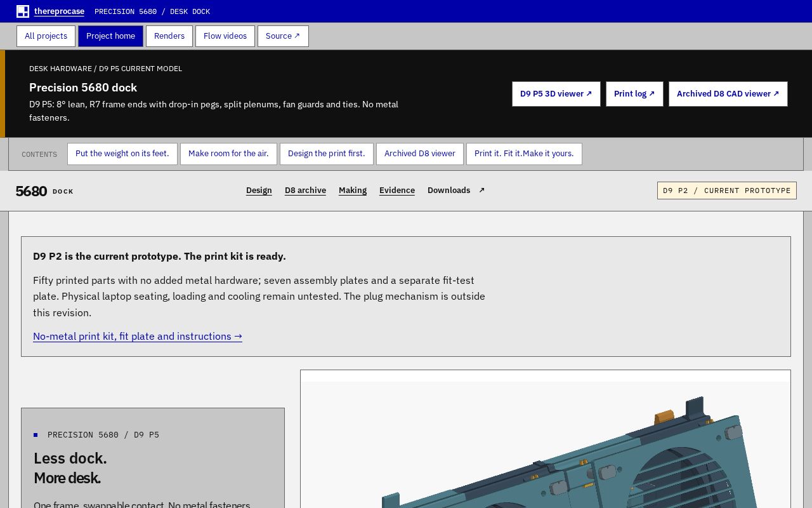This screenshot has height=508, width=812.
Task: Launch the D9 P5 3D viewer
Action: [556, 94]
